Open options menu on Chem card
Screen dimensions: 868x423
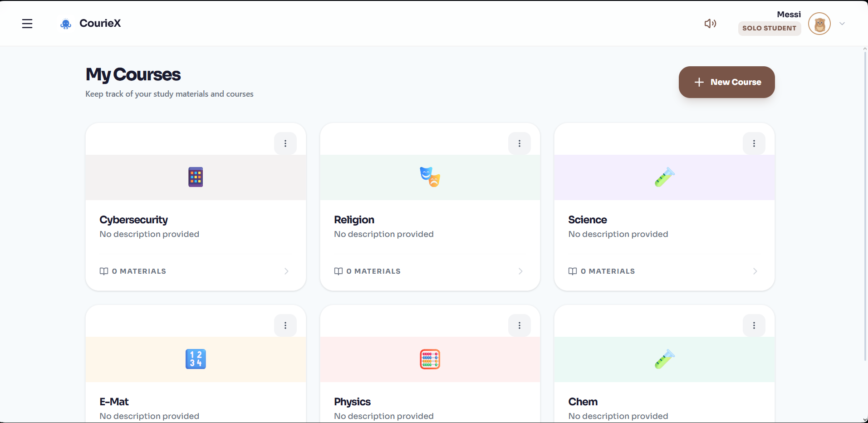(x=754, y=325)
